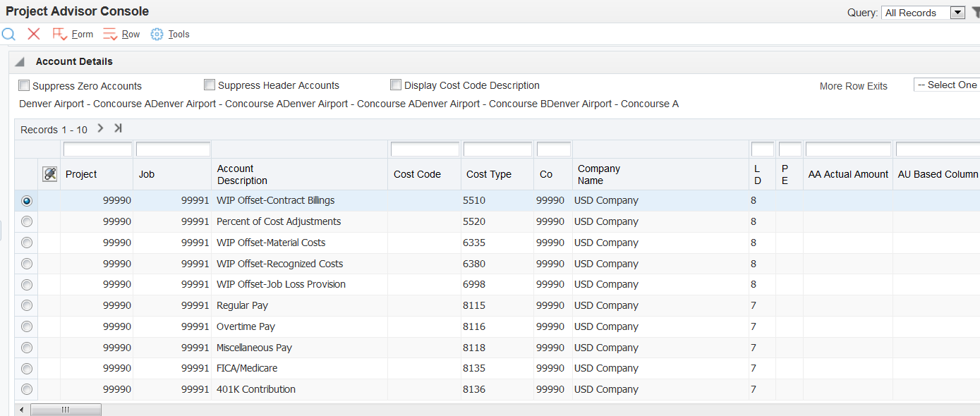
Task: Open the Tools menu label
Action: (179, 34)
